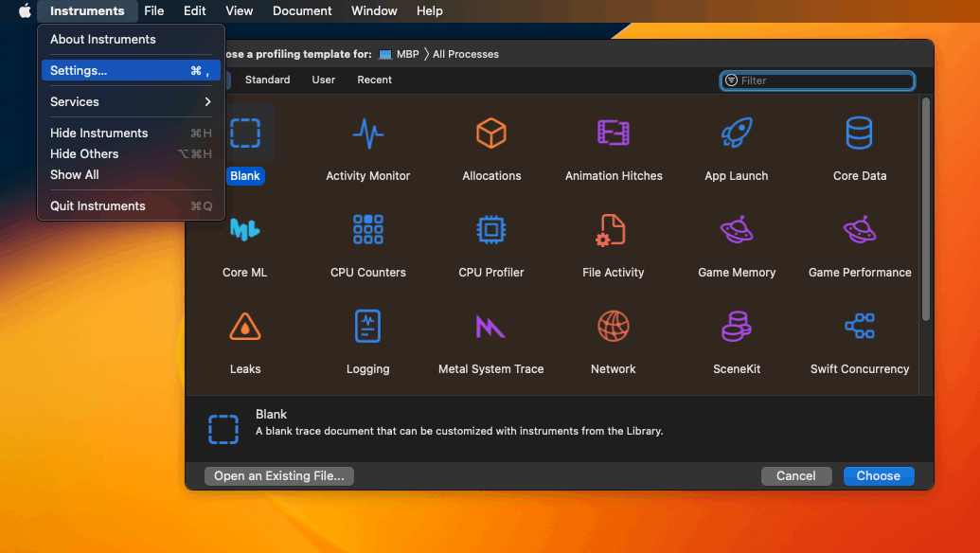Image resolution: width=980 pixels, height=553 pixels.
Task: Click the template list vertical scrollbar
Action: pos(926,209)
